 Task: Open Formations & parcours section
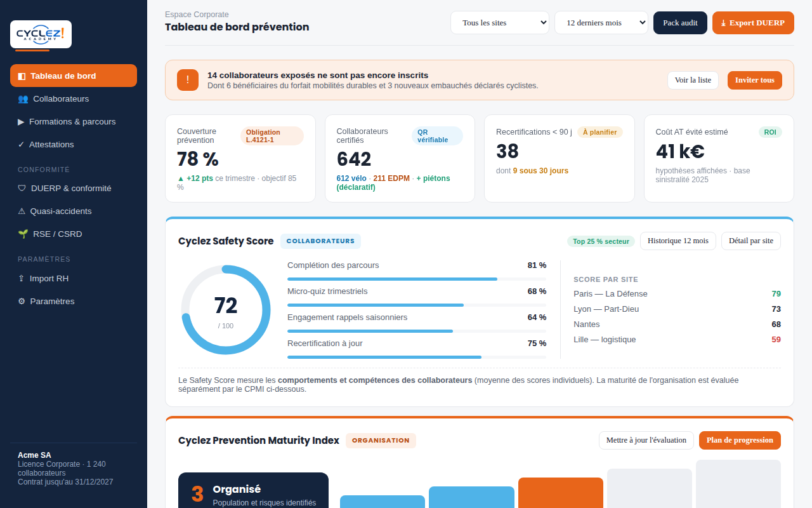pyautogui.click(x=74, y=122)
